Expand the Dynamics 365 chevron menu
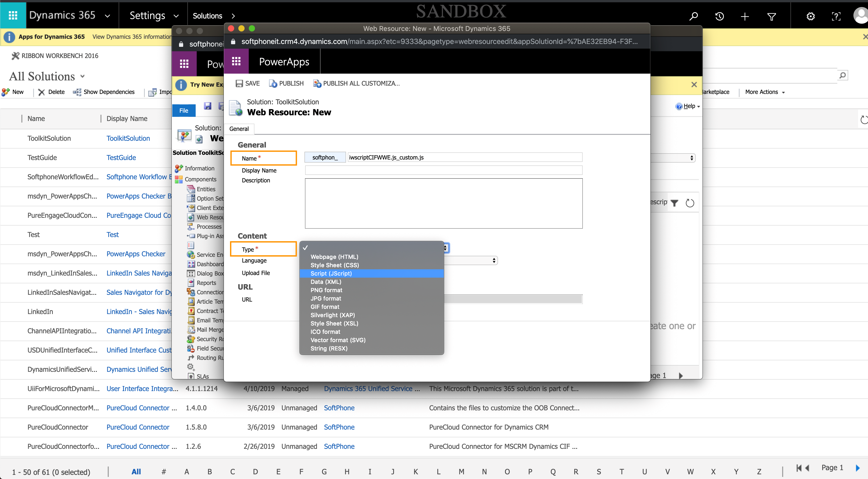Viewport: 868px width, 479px height. 107,16
